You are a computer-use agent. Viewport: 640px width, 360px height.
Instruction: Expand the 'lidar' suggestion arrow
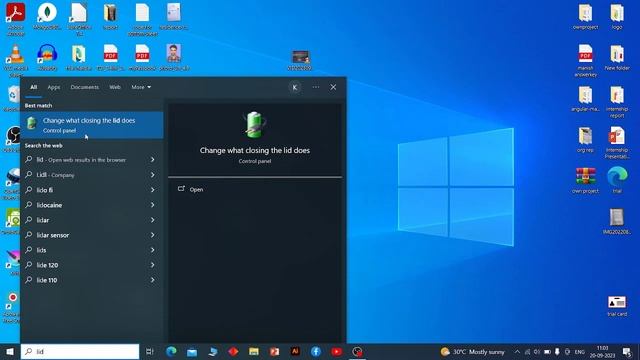coord(152,220)
